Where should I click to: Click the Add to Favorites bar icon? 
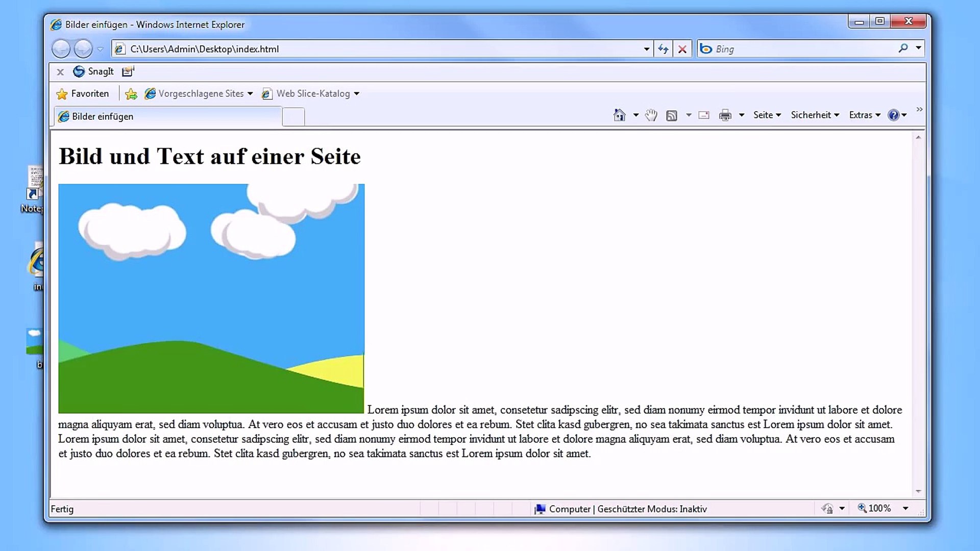pos(131,94)
